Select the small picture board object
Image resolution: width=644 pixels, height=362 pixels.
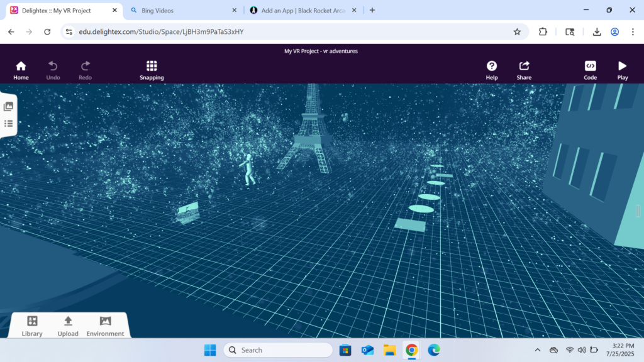[189, 213]
